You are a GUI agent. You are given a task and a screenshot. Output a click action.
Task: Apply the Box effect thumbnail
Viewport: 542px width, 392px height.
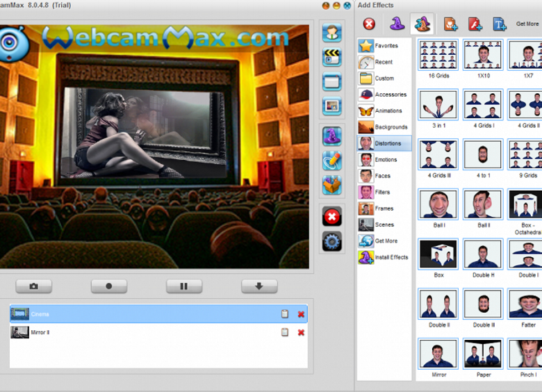(438, 254)
